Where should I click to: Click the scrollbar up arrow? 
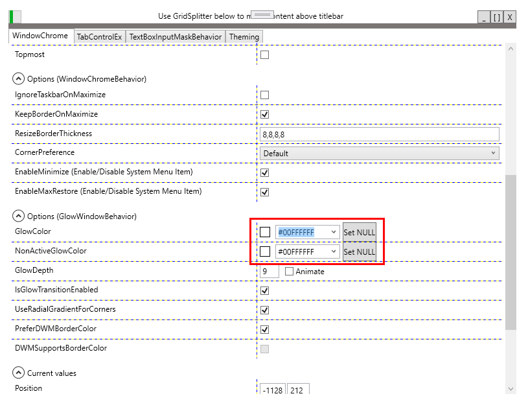pos(511,48)
